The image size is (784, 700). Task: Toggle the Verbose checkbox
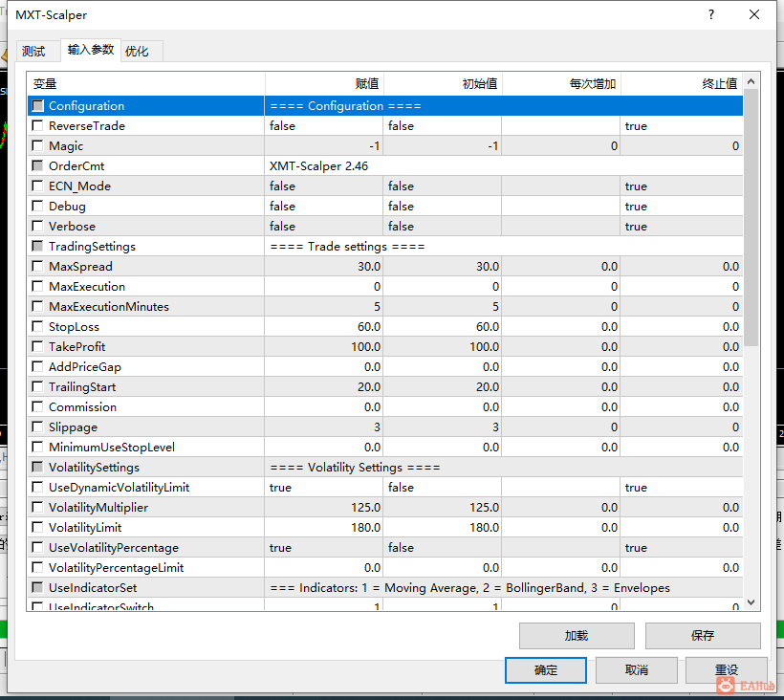[x=37, y=226]
